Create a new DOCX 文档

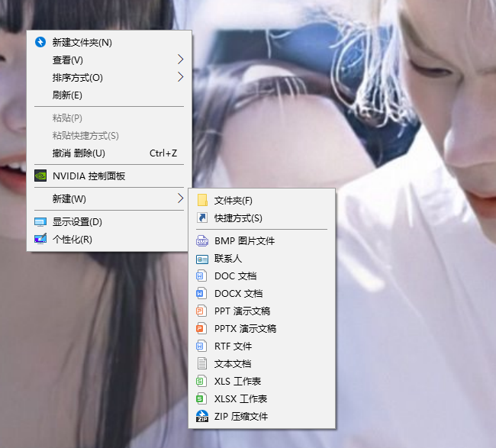pos(238,293)
